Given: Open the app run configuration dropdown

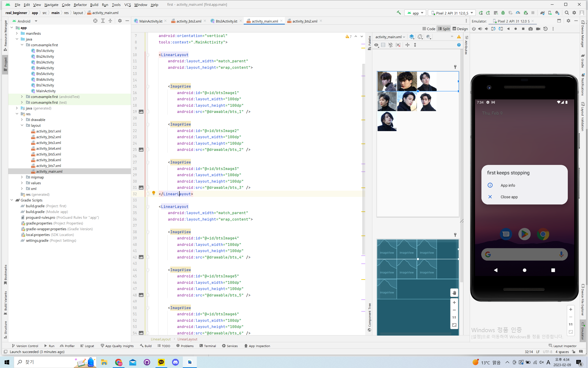Looking at the screenshot, I should 415,13.
